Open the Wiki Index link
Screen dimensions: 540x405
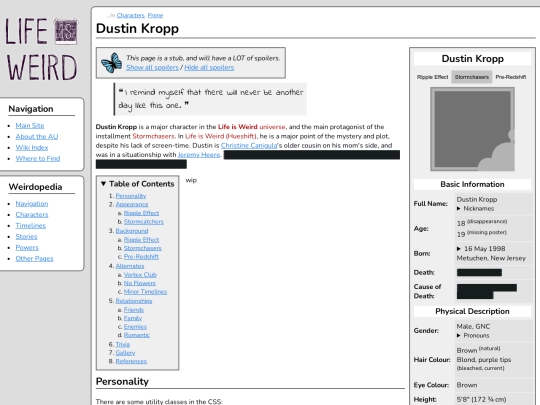click(x=32, y=148)
